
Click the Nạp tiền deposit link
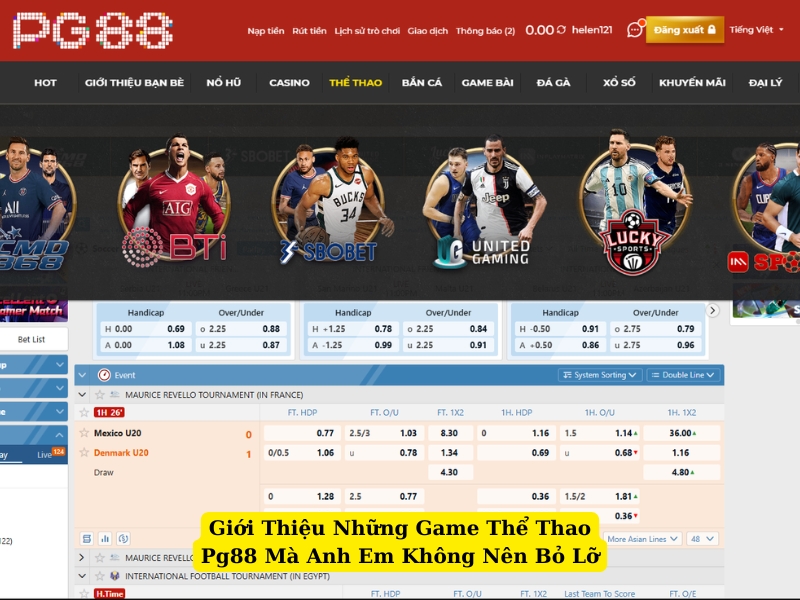266,31
